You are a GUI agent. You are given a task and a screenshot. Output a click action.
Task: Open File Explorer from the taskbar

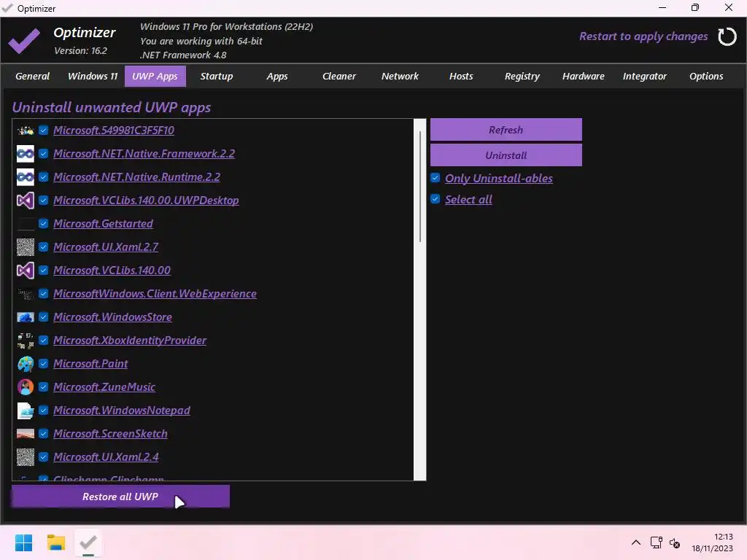[55, 542]
